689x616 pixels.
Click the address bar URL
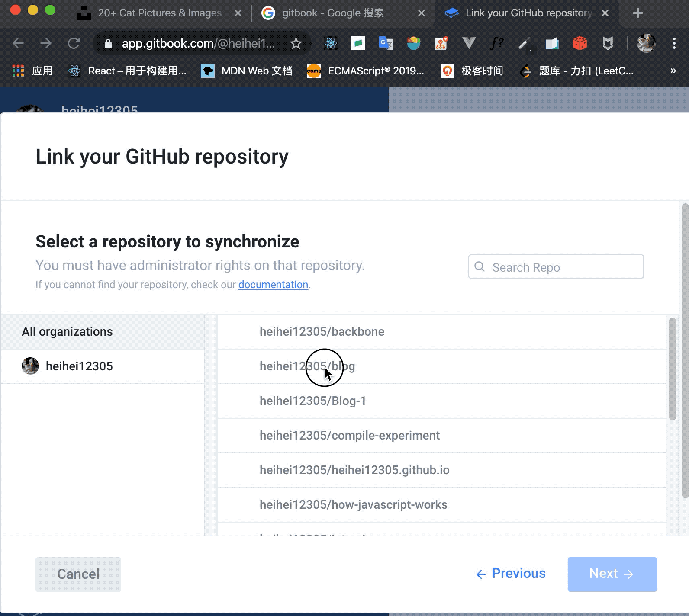click(x=198, y=43)
